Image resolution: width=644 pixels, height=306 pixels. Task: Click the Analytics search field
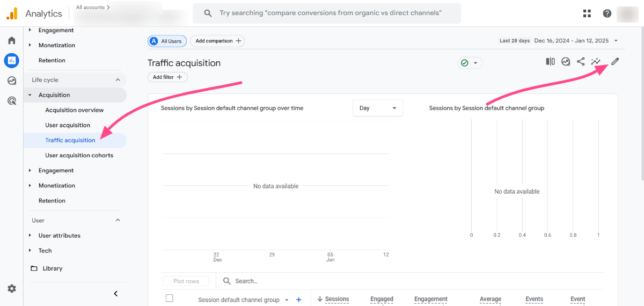click(330, 13)
